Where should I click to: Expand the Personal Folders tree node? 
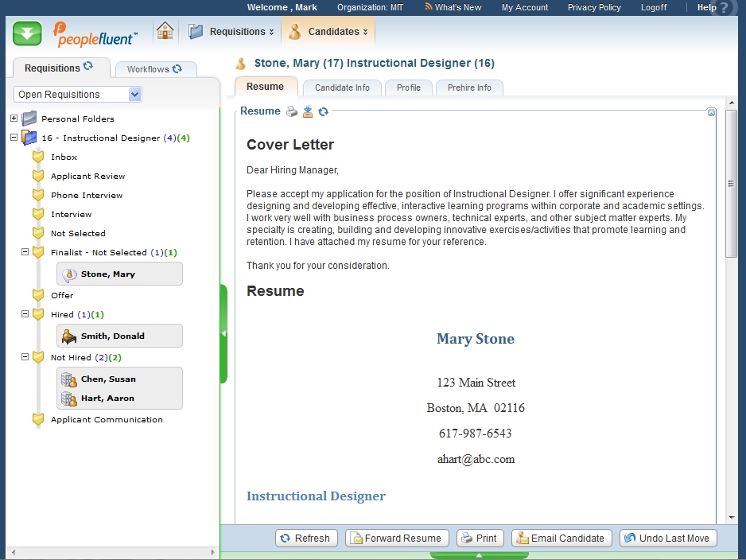tap(14, 119)
